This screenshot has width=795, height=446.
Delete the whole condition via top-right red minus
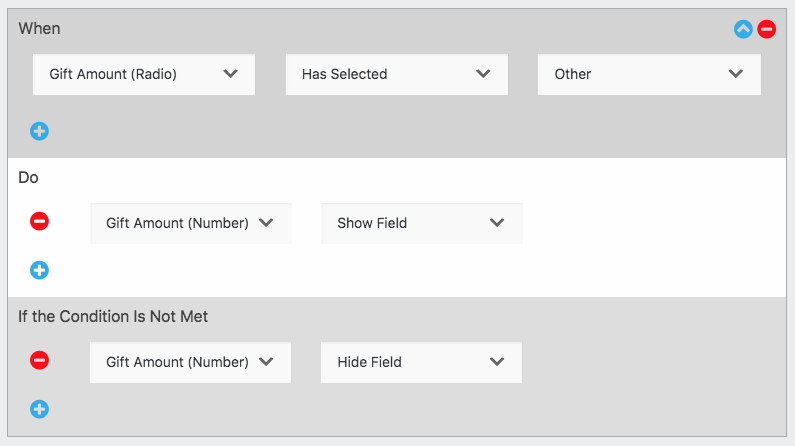point(767,29)
